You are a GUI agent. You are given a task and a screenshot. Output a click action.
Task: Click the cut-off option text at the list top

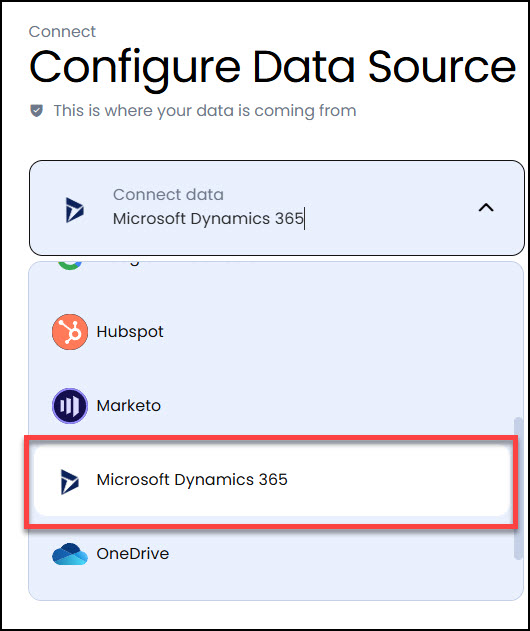coord(135,264)
